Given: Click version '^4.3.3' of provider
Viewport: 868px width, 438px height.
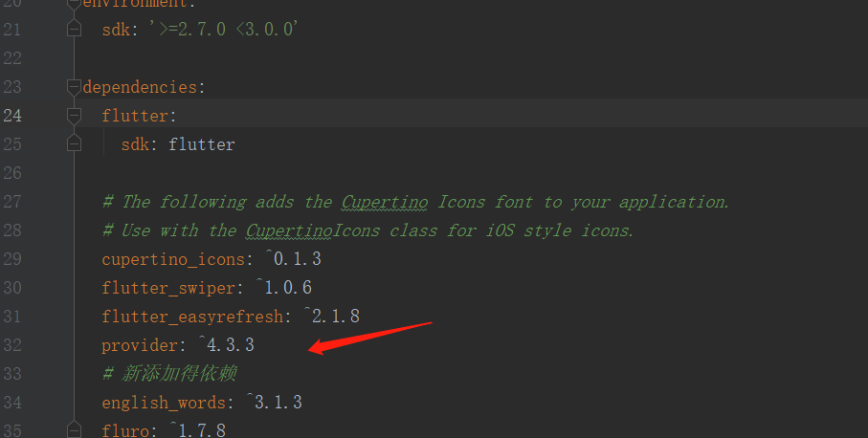Looking at the screenshot, I should [226, 345].
